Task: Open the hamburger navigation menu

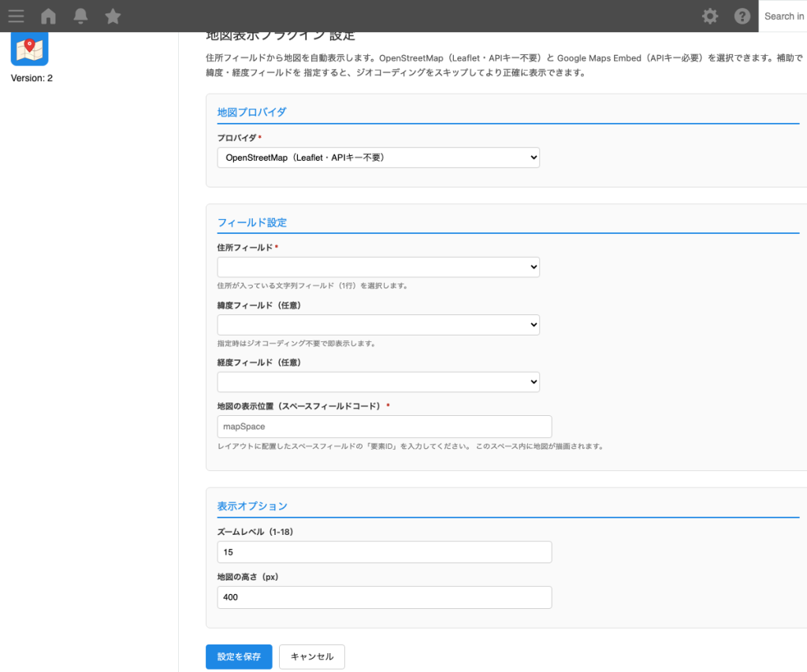Action: pos(16,16)
